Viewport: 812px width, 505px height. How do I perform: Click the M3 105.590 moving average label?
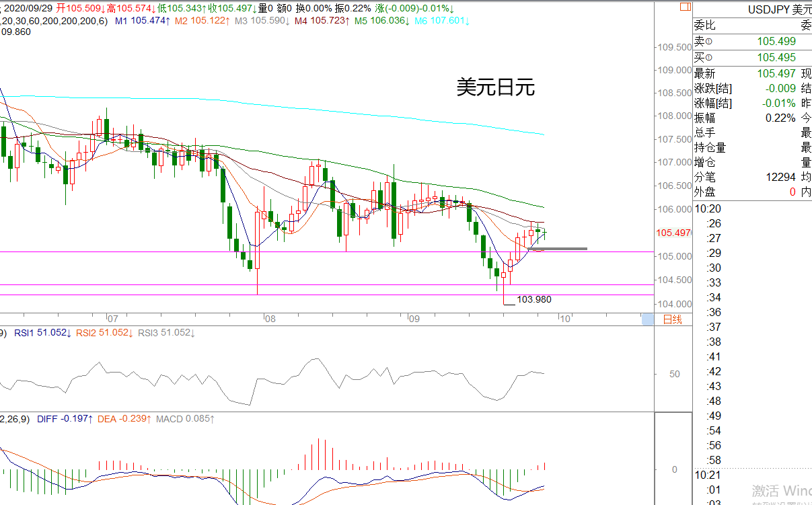pyautogui.click(x=263, y=21)
